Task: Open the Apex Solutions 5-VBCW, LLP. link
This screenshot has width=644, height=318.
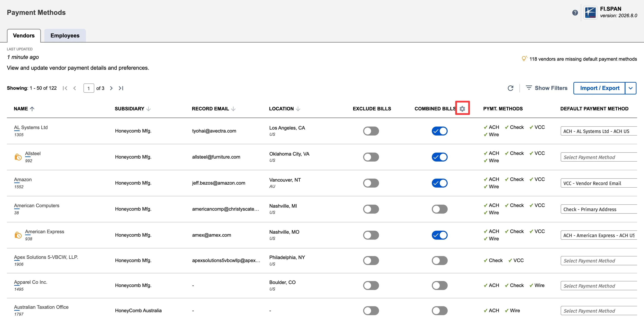Action: tap(46, 257)
